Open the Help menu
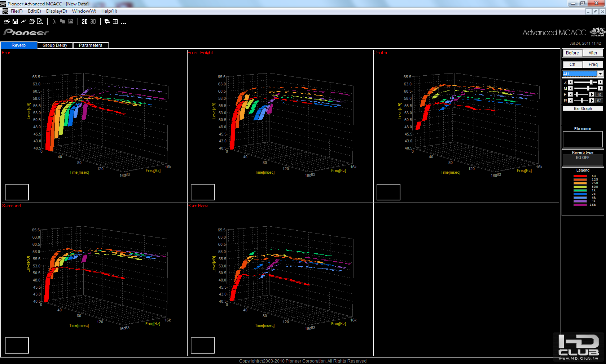The width and height of the screenshot is (606, 364). point(109,11)
